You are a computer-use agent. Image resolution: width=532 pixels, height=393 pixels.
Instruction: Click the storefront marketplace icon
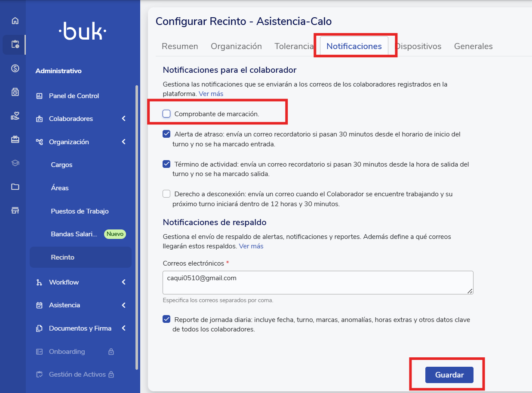click(x=15, y=210)
